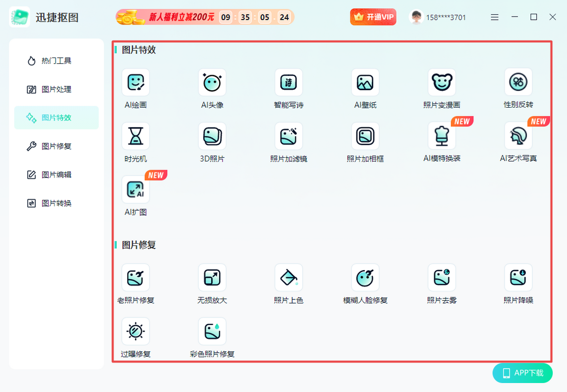
Task: Go to 图片修复 in sidebar
Action: click(56, 146)
